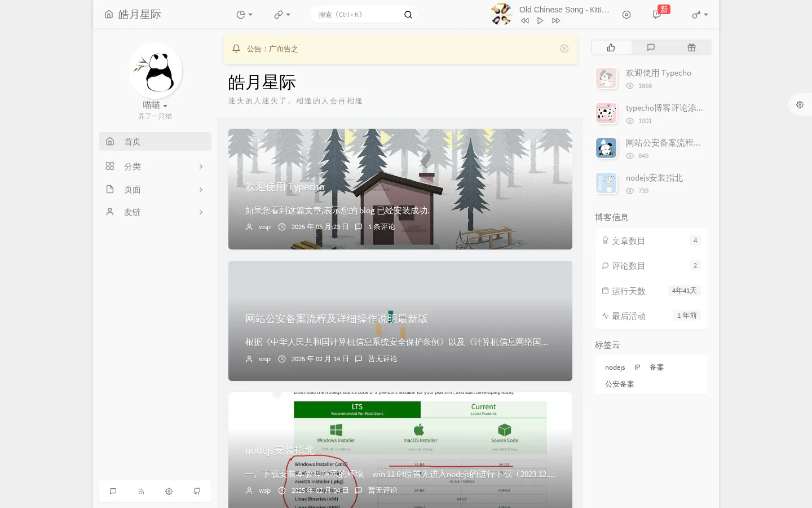Switch to the thumbs-up popular tab
Viewport: 812px width, 508px height.
611,47
